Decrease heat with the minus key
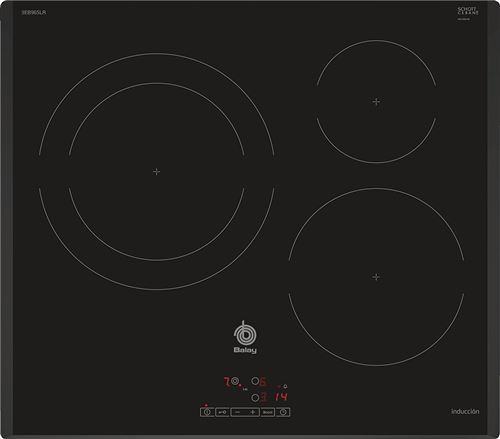500x439 pixels. click(x=238, y=412)
